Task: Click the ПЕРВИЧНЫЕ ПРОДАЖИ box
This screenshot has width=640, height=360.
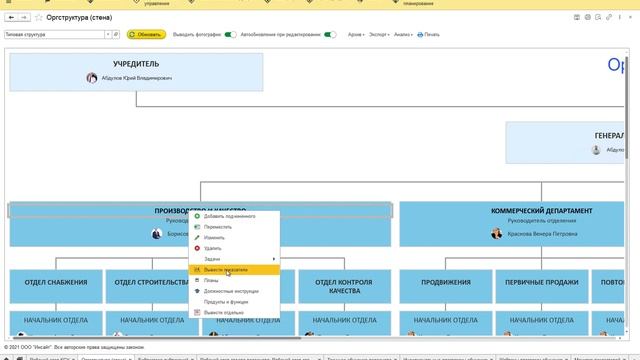Action: click(x=542, y=286)
